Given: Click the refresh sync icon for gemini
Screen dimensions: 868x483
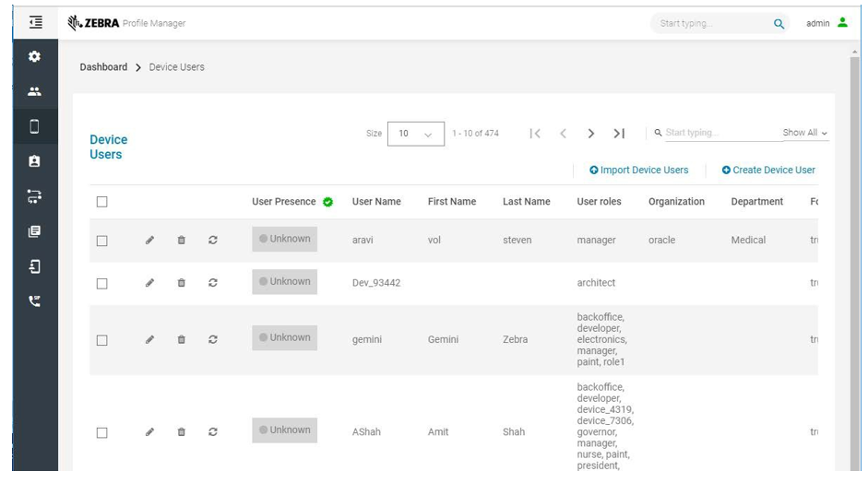Looking at the screenshot, I should (x=213, y=340).
